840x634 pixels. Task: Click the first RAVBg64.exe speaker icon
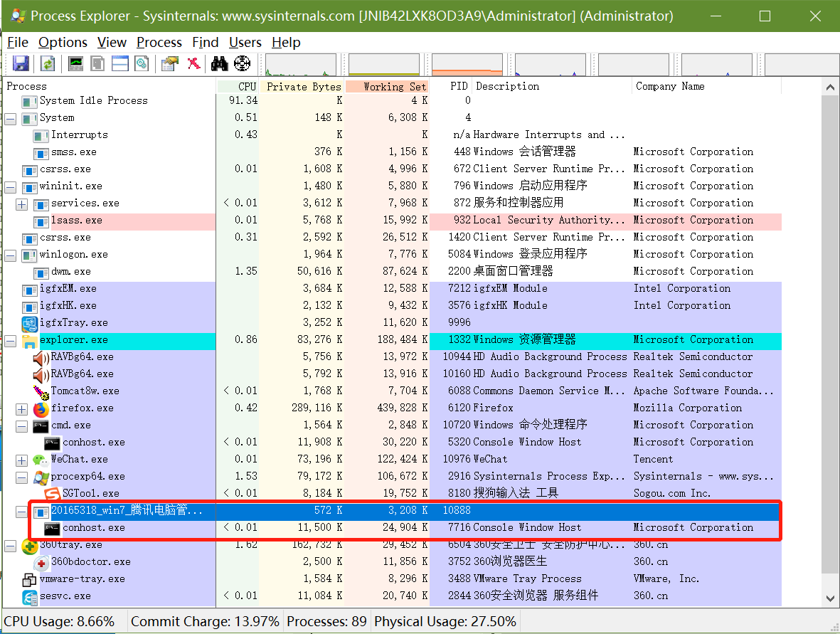tap(41, 358)
